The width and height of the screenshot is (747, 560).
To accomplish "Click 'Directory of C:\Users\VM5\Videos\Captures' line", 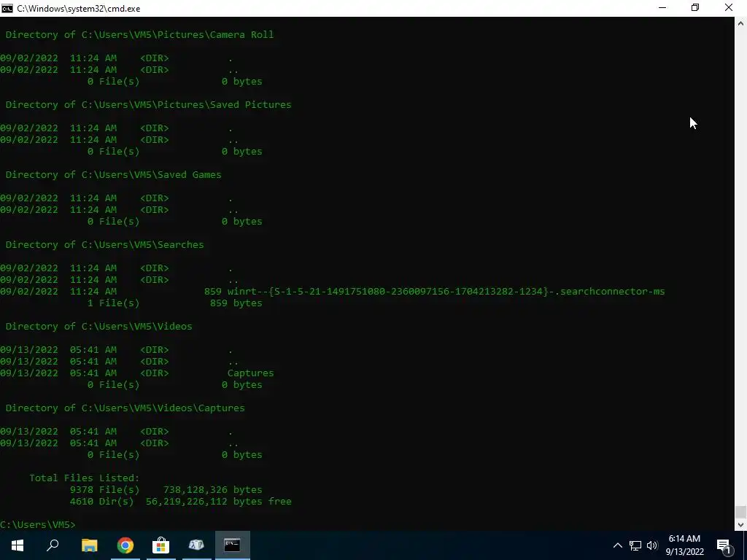I will coord(125,408).
